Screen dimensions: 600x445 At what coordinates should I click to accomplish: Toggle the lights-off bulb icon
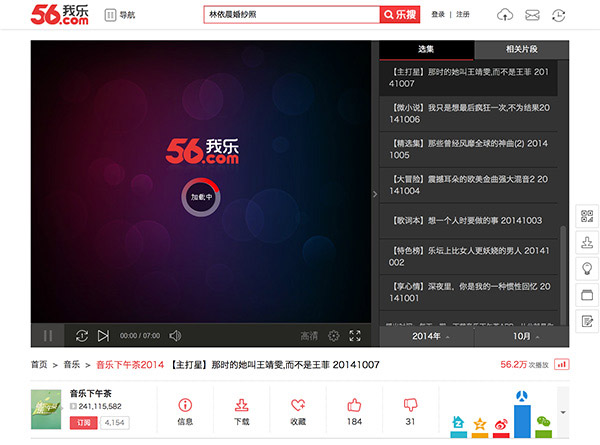pyautogui.click(x=587, y=269)
